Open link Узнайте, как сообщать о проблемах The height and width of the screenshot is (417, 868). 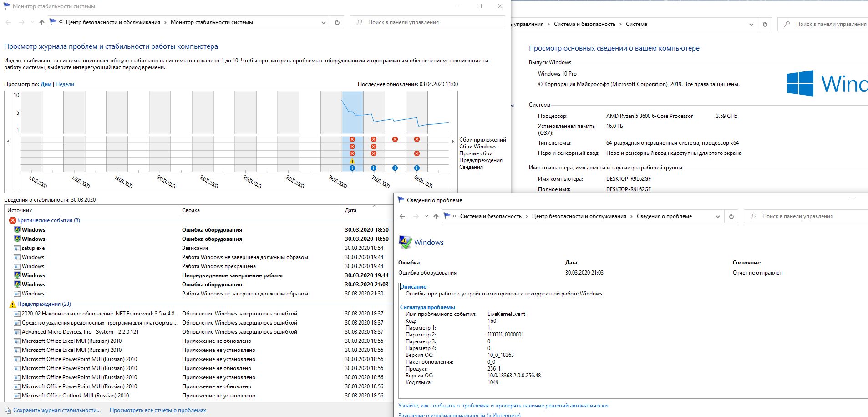click(x=503, y=406)
